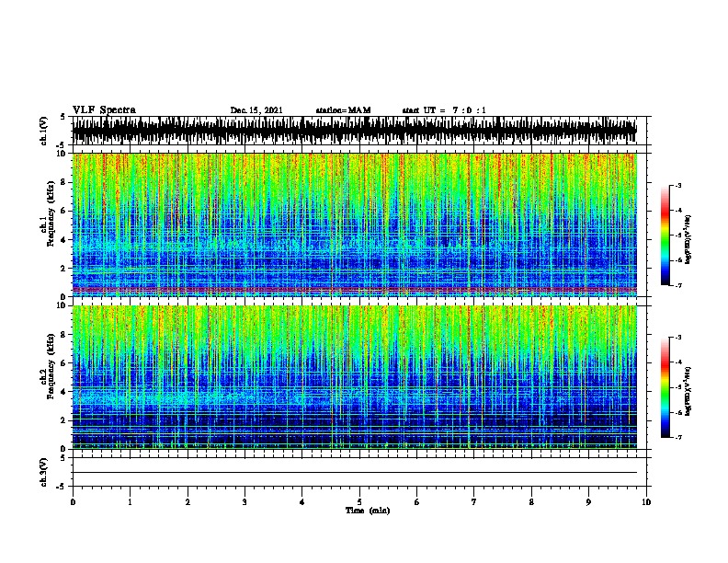Click the ch.1 frequency axis "10" tick label
The width and height of the screenshot is (728, 563).
point(62,154)
